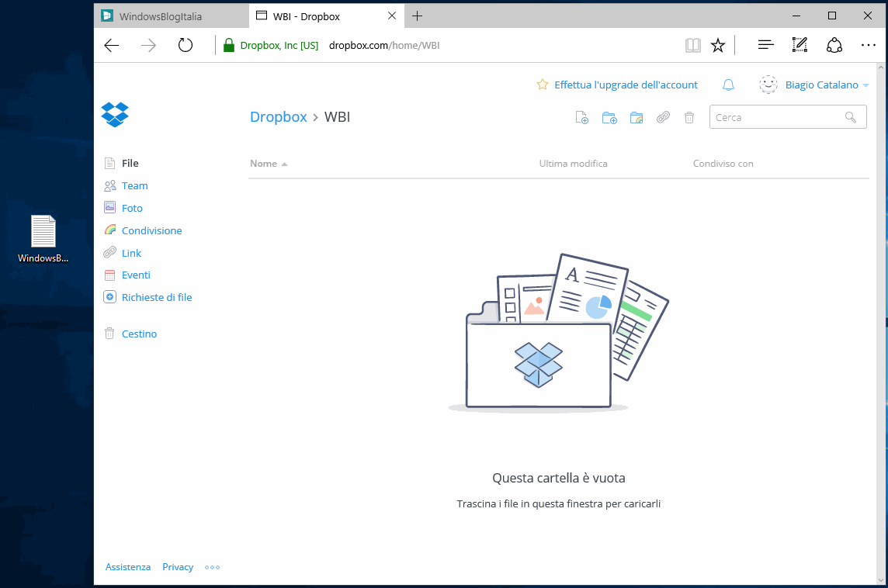Image resolution: width=888 pixels, height=588 pixels.
Task: Sort by Ultima modifica column header
Action: coord(573,164)
